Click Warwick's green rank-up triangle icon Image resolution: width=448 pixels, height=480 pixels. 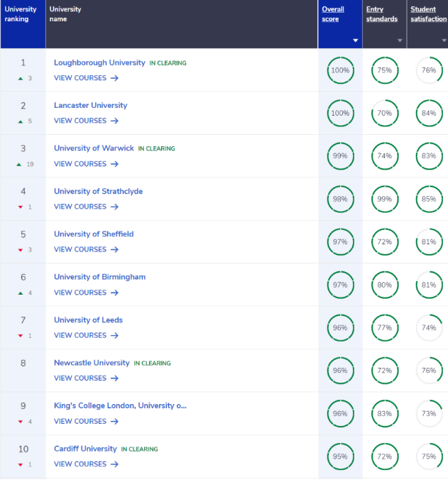pos(19,164)
